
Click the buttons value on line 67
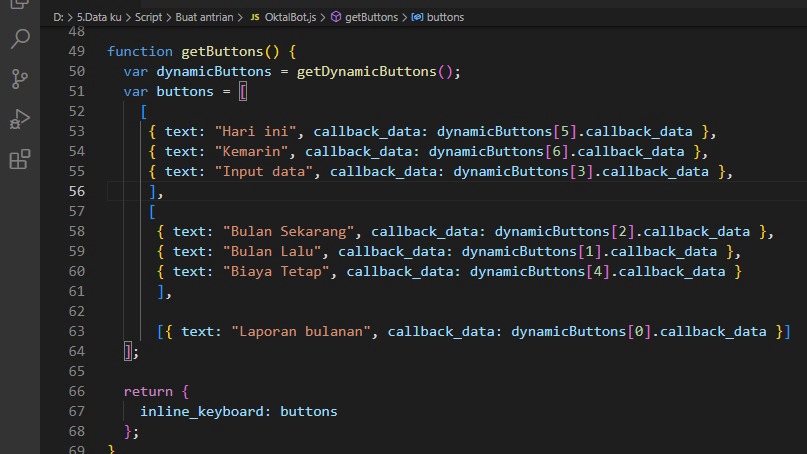309,411
